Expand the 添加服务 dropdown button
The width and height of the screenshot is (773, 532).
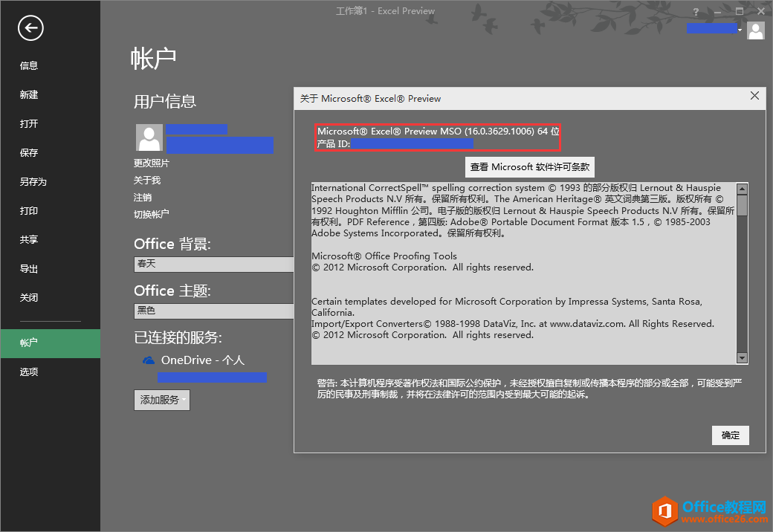tap(162, 400)
